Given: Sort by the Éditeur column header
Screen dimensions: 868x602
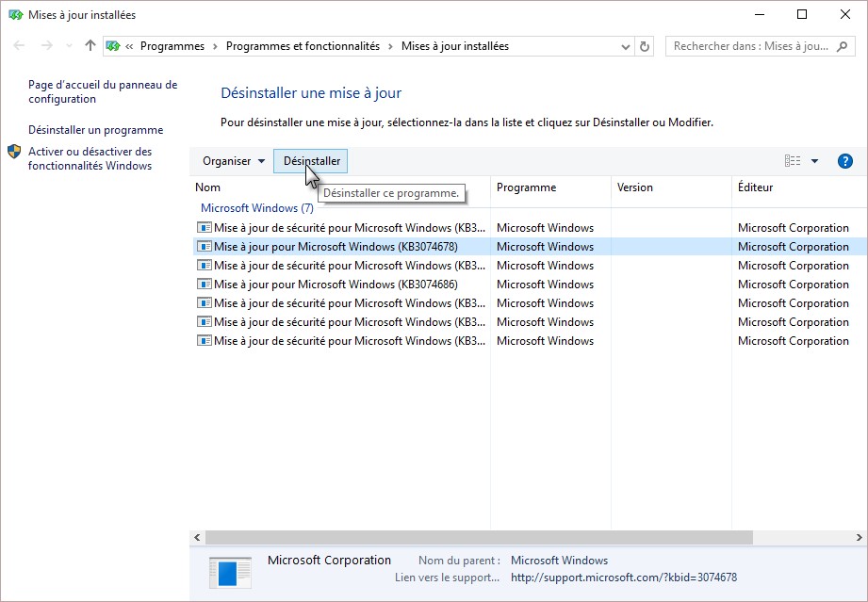Looking at the screenshot, I should [x=755, y=187].
